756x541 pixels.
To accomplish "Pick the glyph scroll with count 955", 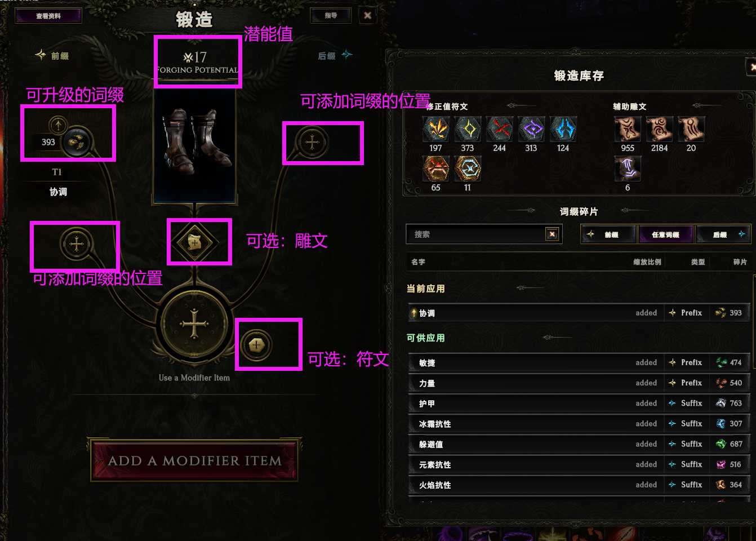I will pos(628,129).
